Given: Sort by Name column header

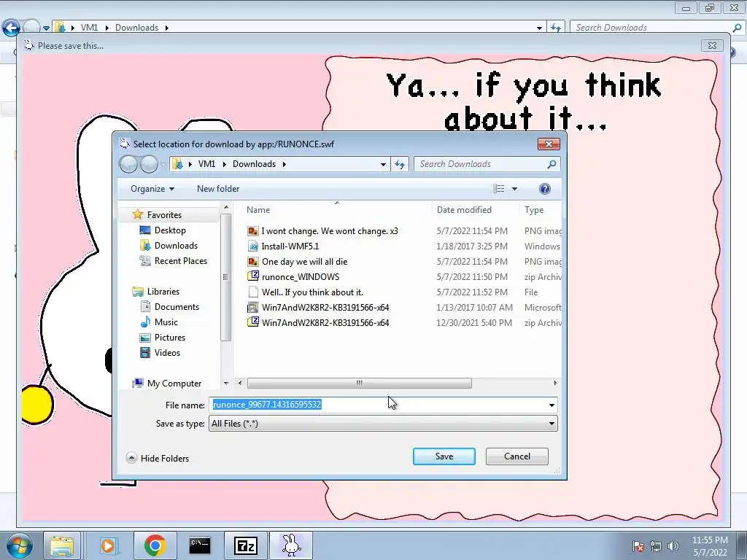Looking at the screenshot, I should tap(337, 210).
